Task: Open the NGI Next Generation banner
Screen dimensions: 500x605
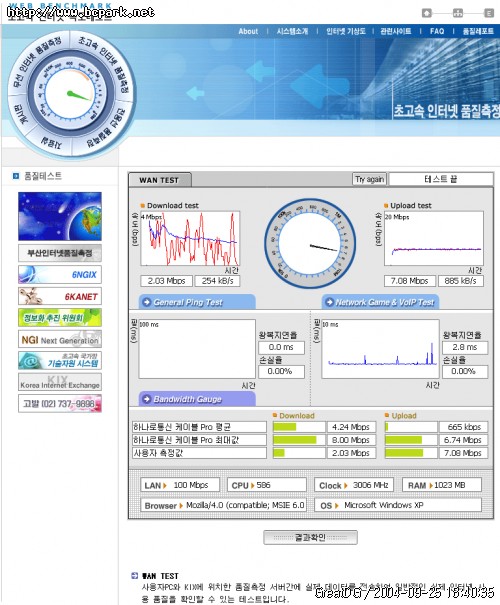Action: (60, 339)
